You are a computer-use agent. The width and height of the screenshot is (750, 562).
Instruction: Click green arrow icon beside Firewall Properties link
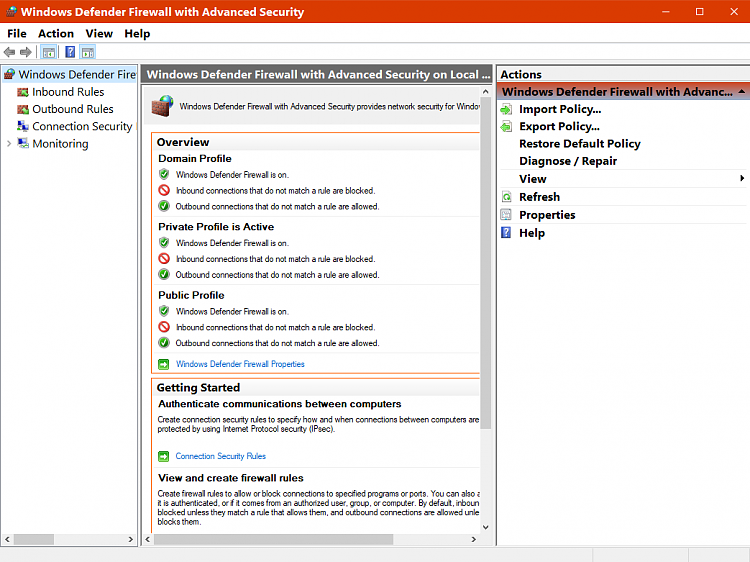coord(164,364)
